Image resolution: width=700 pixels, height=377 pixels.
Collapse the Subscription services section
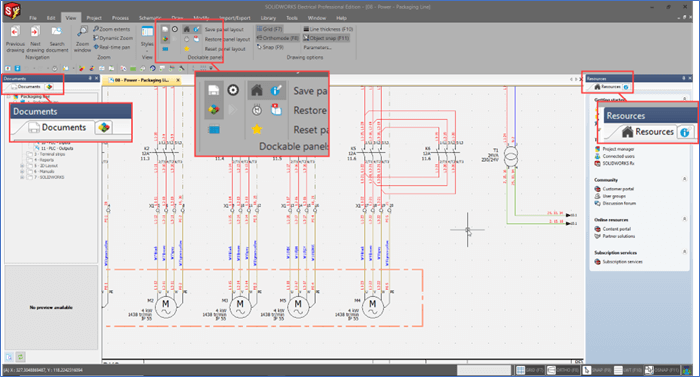[684, 252]
